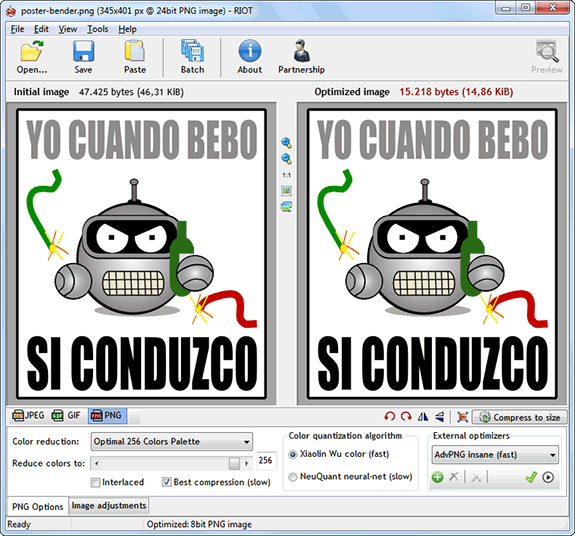Select NeuQuant neural-net (slow) option
Screen dimensions: 575x536
tap(293, 477)
